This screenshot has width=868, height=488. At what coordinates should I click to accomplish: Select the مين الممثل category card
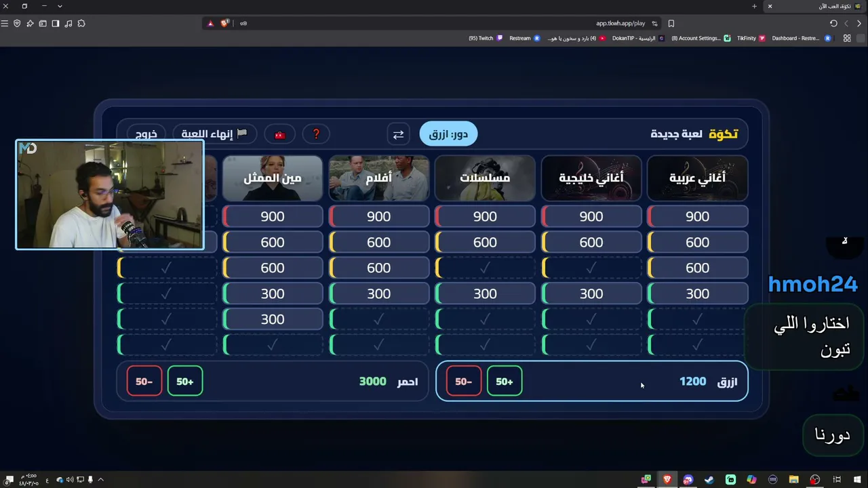click(273, 178)
